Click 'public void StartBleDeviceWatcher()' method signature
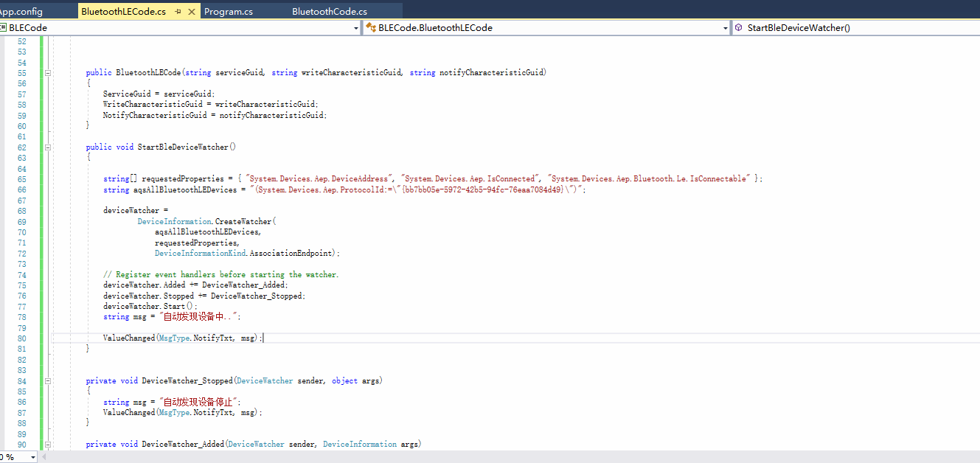 tap(161, 147)
